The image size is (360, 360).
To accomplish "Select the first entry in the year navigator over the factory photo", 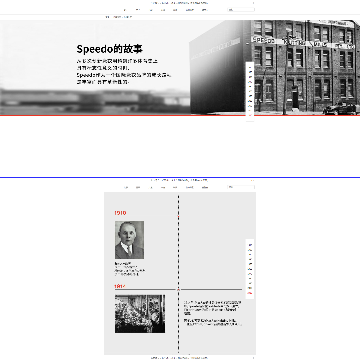I will [250, 67].
